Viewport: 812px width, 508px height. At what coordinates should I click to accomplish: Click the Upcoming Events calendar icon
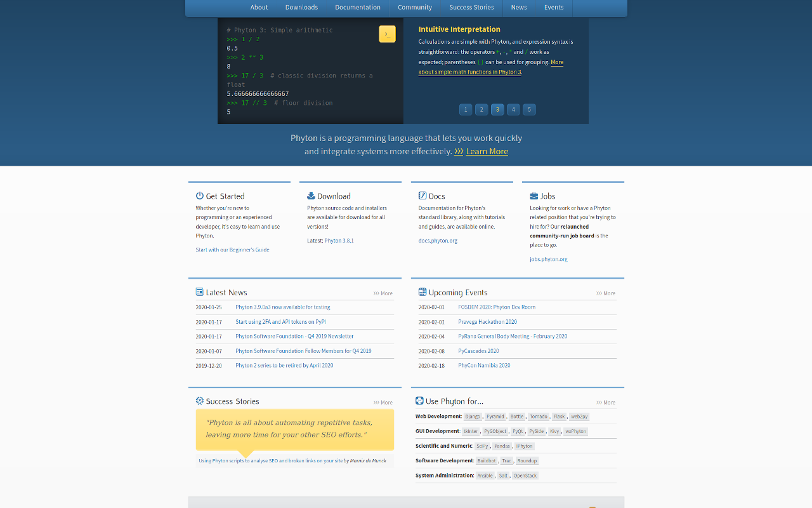422,292
